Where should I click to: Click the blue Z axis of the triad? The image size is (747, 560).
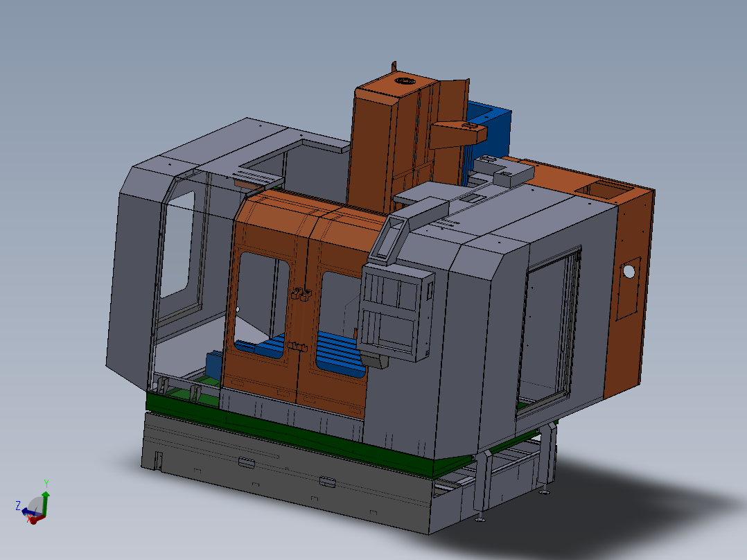pos(28,512)
